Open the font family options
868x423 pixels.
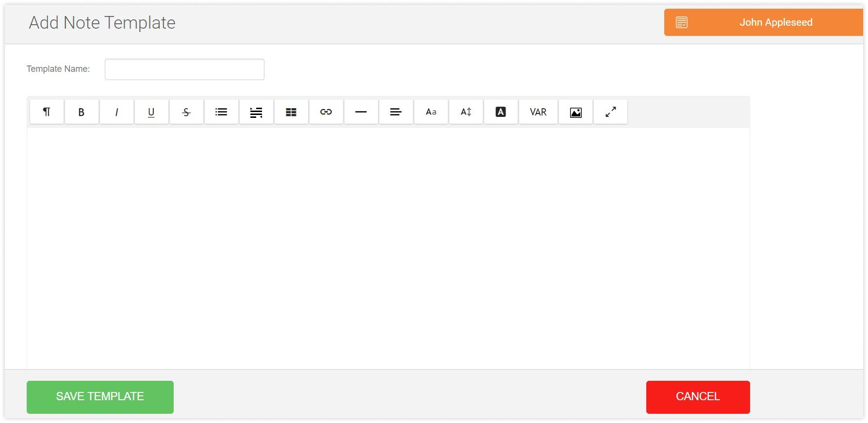click(x=431, y=112)
